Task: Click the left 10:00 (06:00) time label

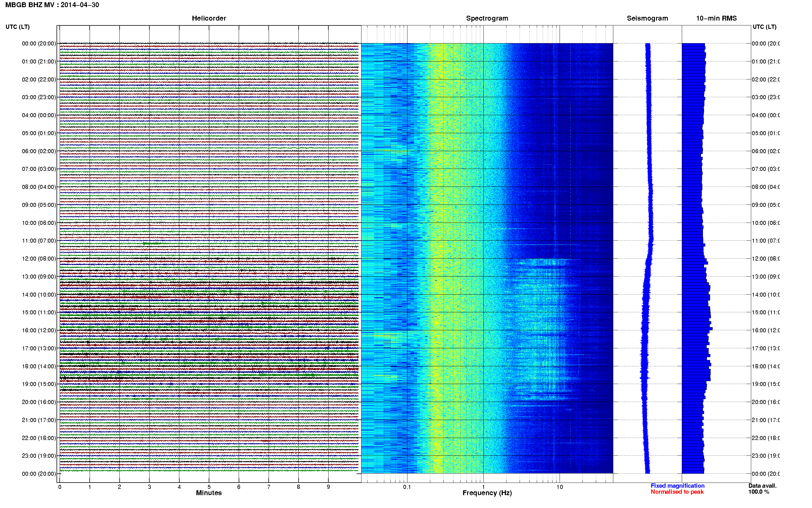Action: click(39, 223)
